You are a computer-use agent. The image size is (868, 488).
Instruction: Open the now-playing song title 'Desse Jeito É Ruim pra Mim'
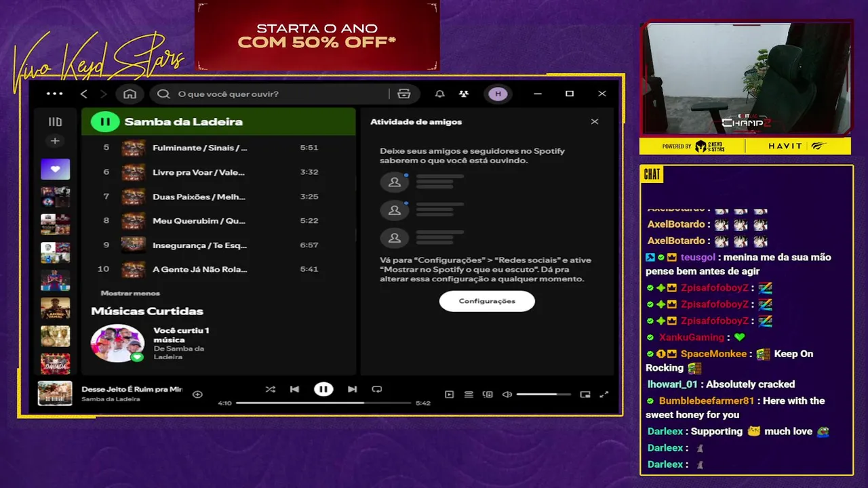132,390
